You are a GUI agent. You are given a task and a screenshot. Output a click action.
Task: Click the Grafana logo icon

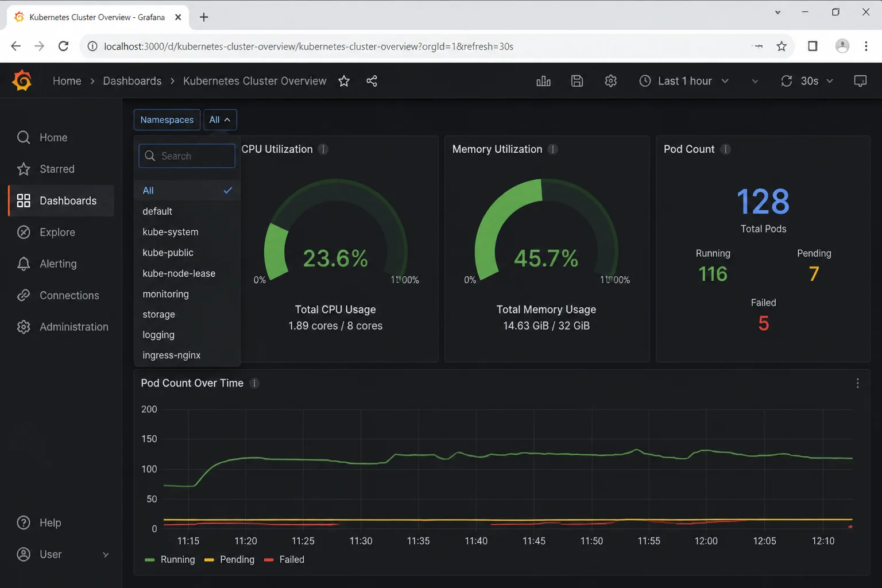tap(22, 81)
